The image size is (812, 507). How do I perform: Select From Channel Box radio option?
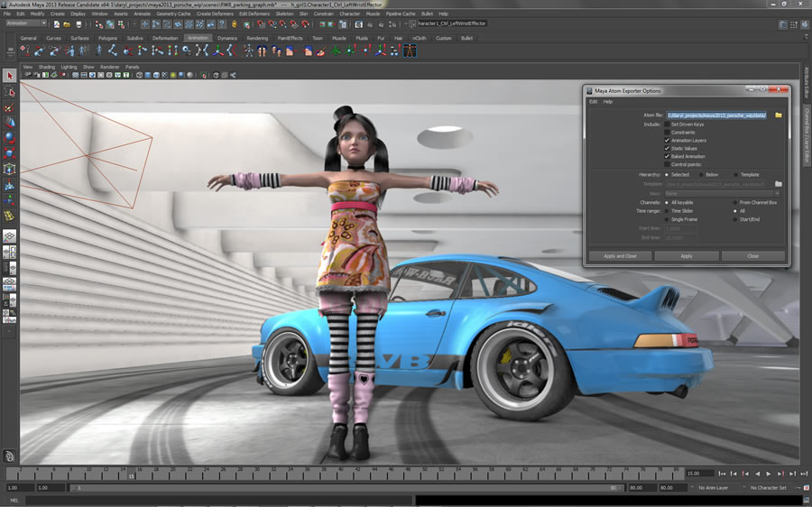(734, 203)
